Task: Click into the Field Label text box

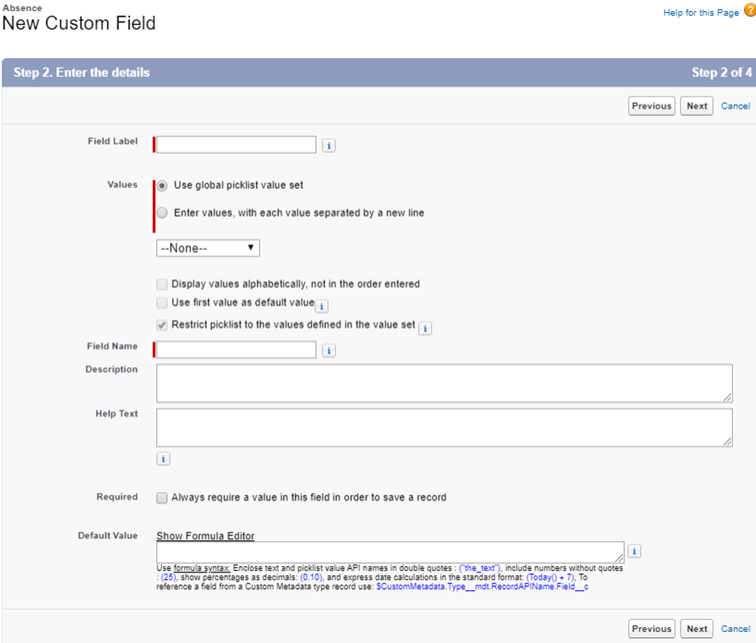Action: 237,145
